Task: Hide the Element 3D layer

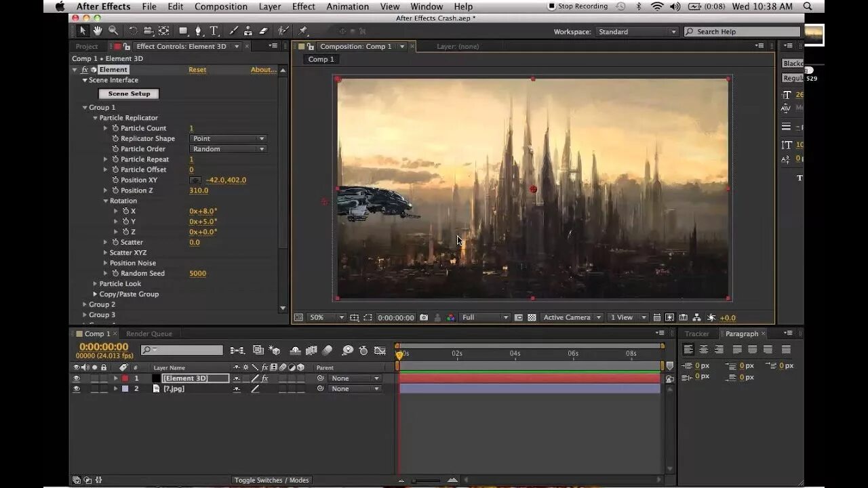Action: [76, 378]
